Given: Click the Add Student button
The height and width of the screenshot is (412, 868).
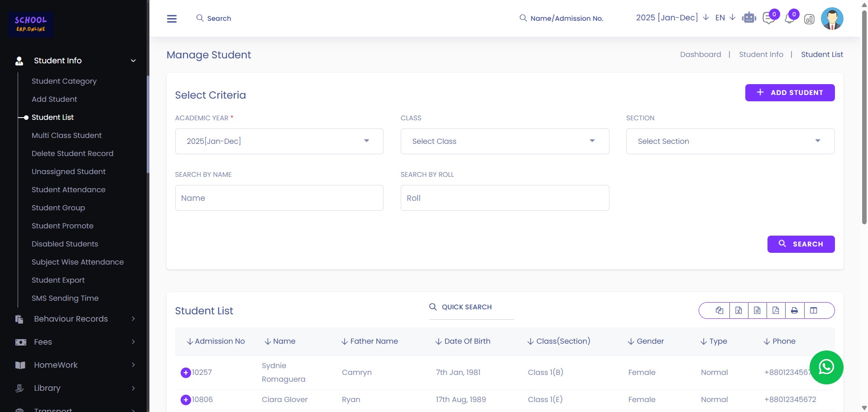Looking at the screenshot, I should [790, 93].
